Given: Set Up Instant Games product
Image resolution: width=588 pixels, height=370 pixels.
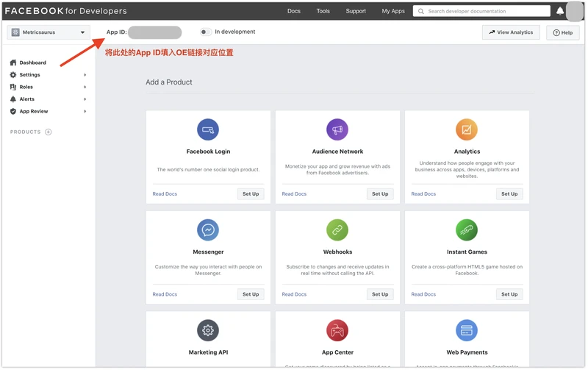Looking at the screenshot, I should (509, 294).
